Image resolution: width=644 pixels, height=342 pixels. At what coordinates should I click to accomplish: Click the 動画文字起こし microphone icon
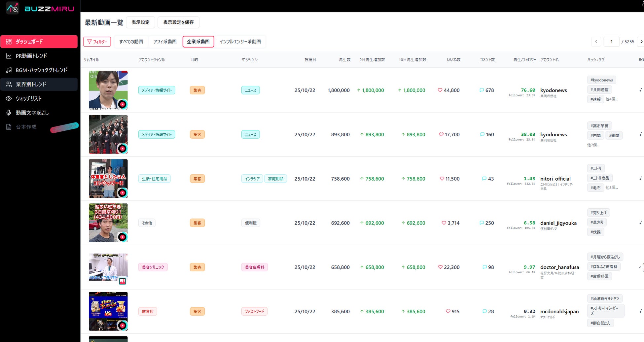click(x=9, y=113)
